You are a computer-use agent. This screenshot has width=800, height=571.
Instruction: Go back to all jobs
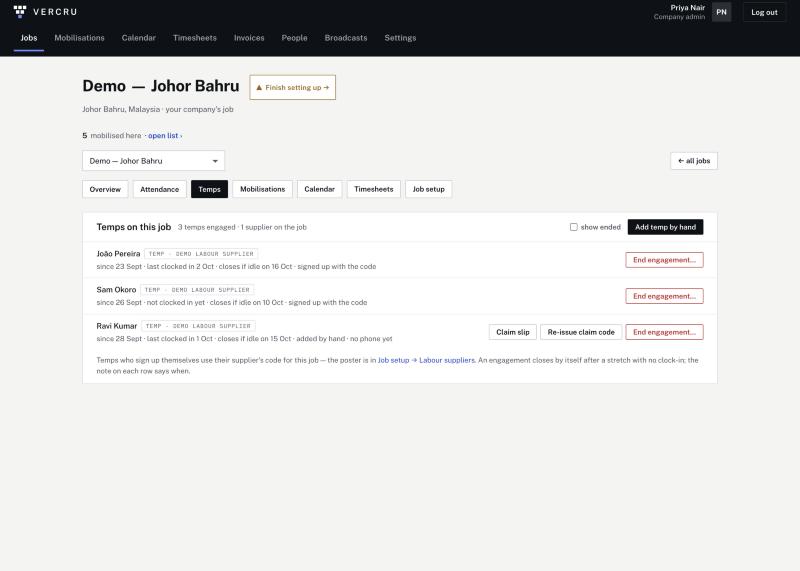693,161
